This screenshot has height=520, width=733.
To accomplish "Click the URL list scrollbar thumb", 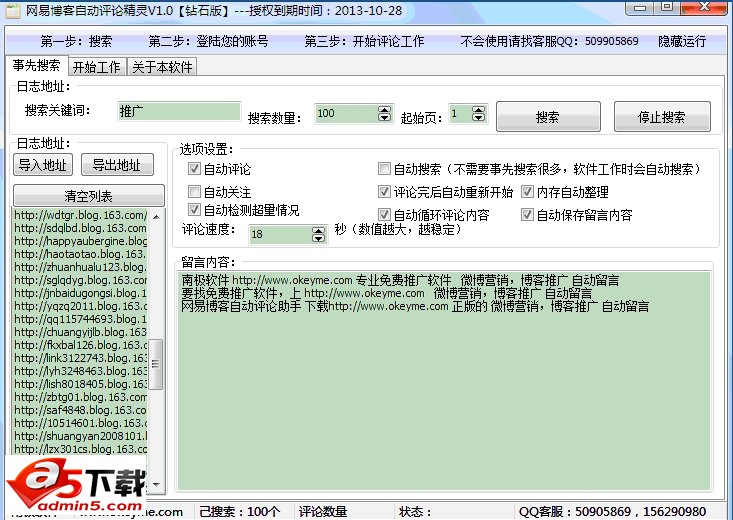I will 157,364.
